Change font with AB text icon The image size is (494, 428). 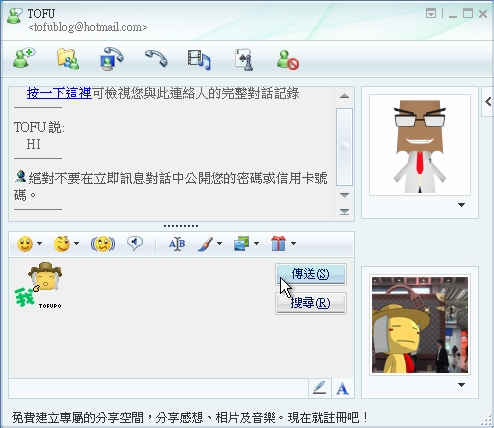click(177, 244)
